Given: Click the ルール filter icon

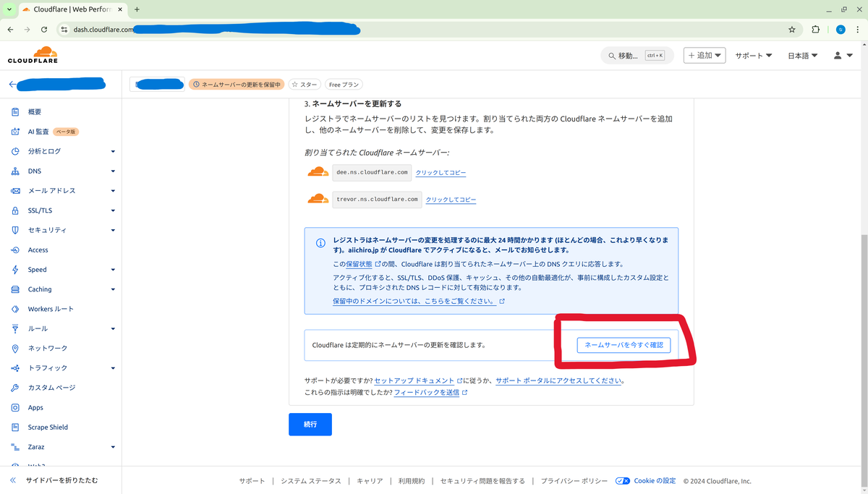Looking at the screenshot, I should coord(15,328).
